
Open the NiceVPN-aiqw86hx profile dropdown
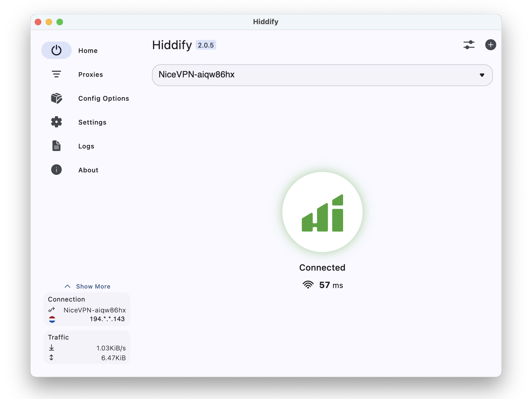tap(310, 75)
